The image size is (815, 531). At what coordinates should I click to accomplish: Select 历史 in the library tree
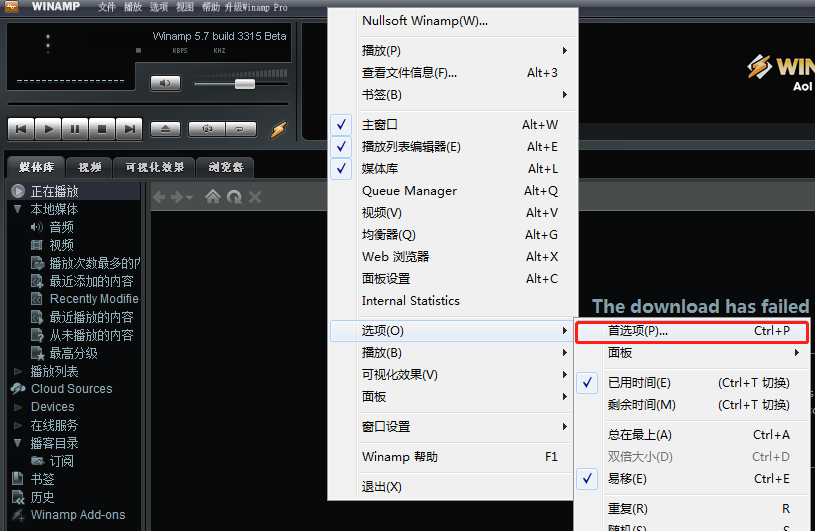coord(42,497)
